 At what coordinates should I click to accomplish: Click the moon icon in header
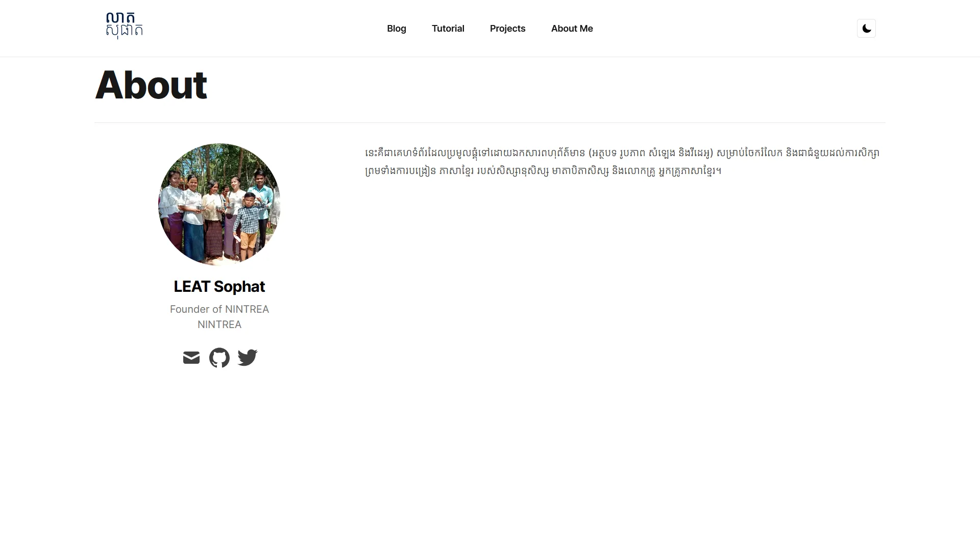coord(866,29)
